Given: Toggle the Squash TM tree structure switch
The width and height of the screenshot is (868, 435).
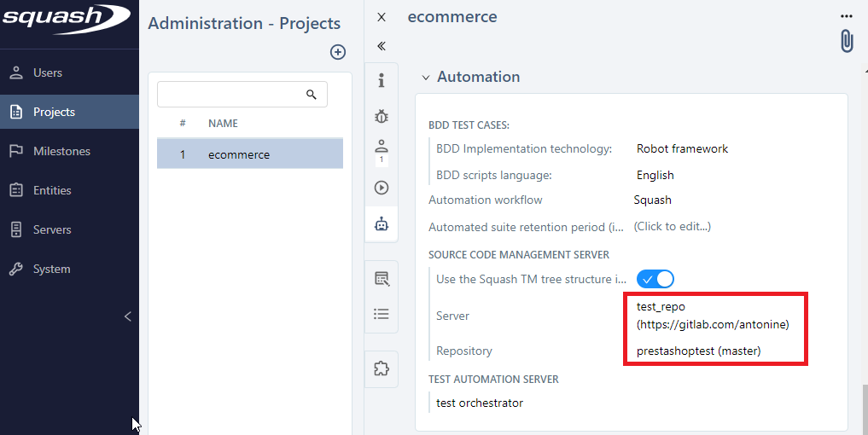Looking at the screenshot, I should 655,279.
